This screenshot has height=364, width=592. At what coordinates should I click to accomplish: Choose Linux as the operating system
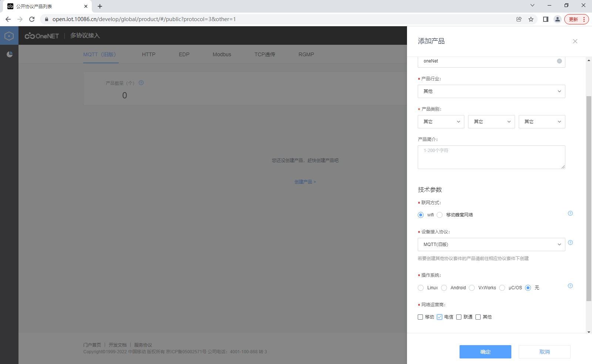tap(421, 288)
